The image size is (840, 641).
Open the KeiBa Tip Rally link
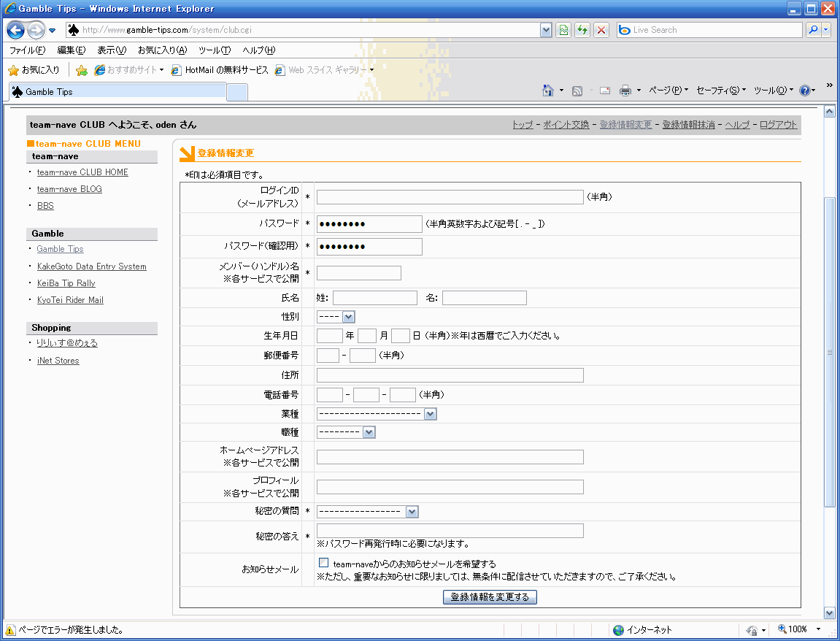(66, 283)
